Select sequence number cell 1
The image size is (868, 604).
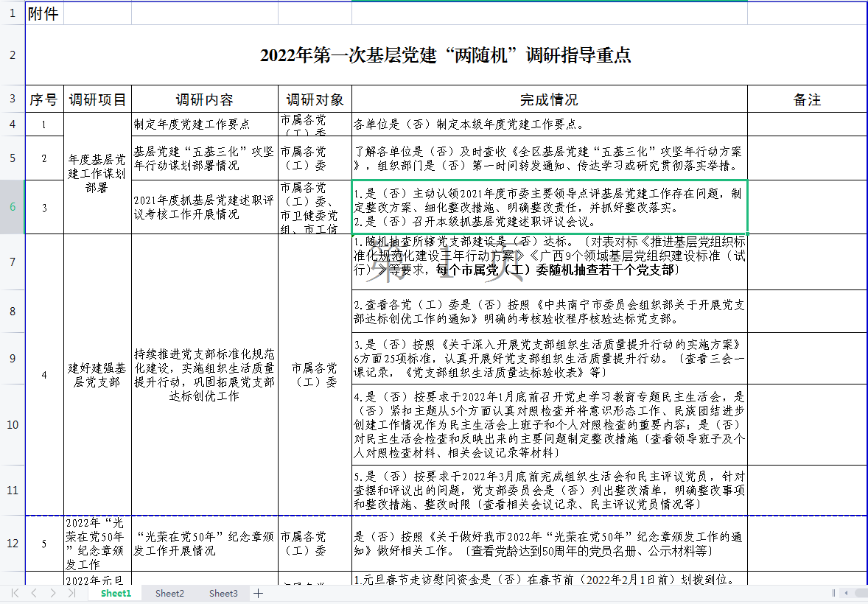[x=44, y=124]
